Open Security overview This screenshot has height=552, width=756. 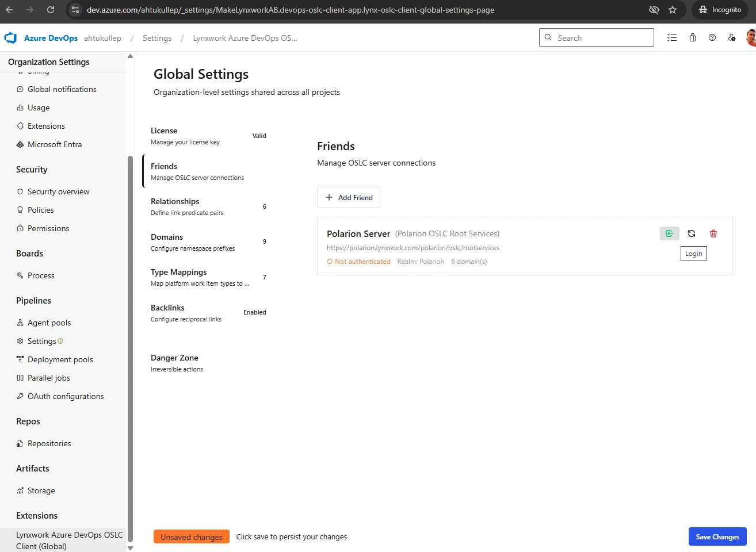(x=58, y=191)
